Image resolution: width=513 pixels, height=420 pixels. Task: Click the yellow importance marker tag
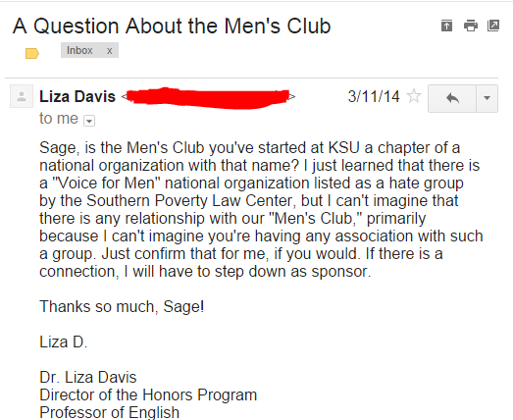(x=32, y=53)
